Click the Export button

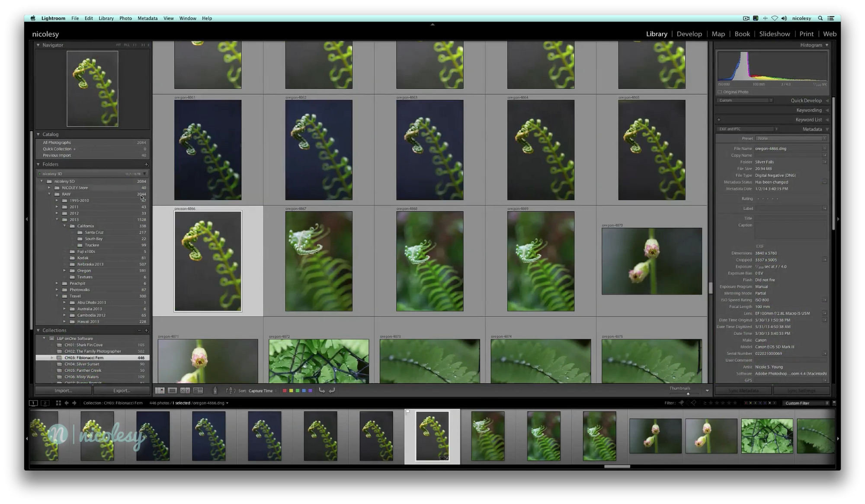122,390
